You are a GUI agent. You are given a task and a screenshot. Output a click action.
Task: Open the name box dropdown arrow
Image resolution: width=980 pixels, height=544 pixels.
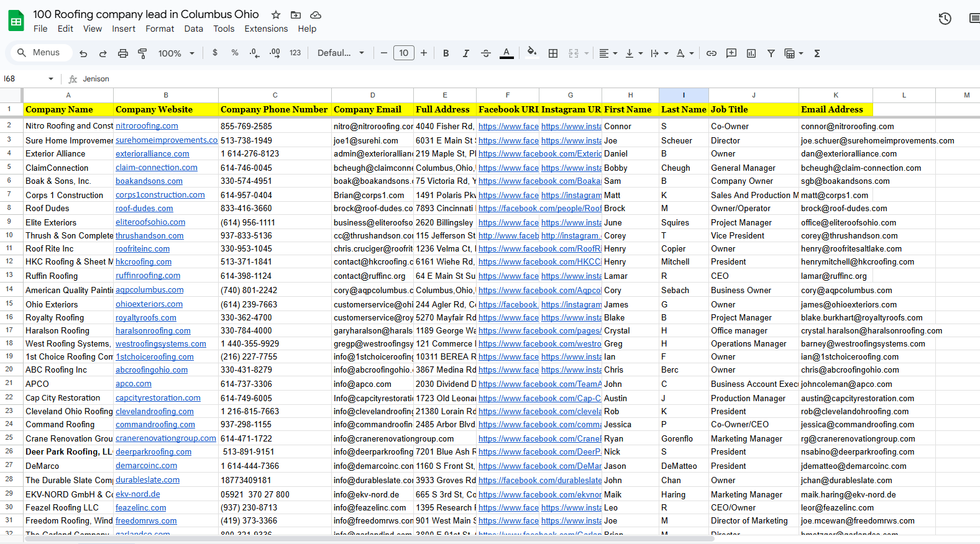[51, 79]
